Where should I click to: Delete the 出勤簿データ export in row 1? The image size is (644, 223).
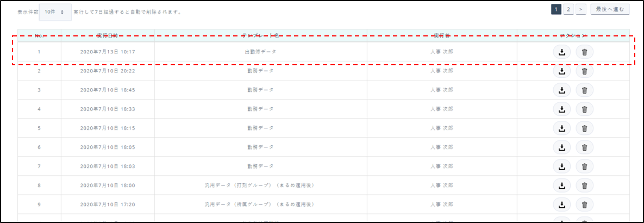pos(584,52)
